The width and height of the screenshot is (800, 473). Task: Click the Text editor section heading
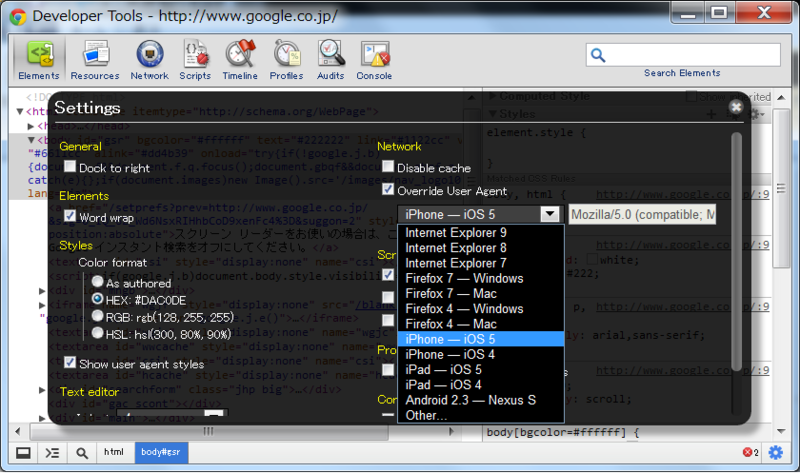[89, 392]
